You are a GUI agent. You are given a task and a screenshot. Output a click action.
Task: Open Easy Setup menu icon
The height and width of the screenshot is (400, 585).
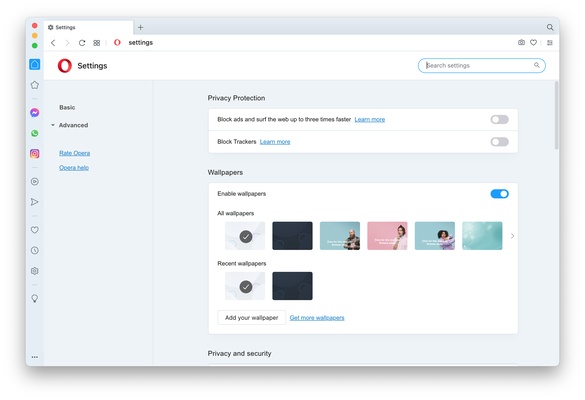550,43
